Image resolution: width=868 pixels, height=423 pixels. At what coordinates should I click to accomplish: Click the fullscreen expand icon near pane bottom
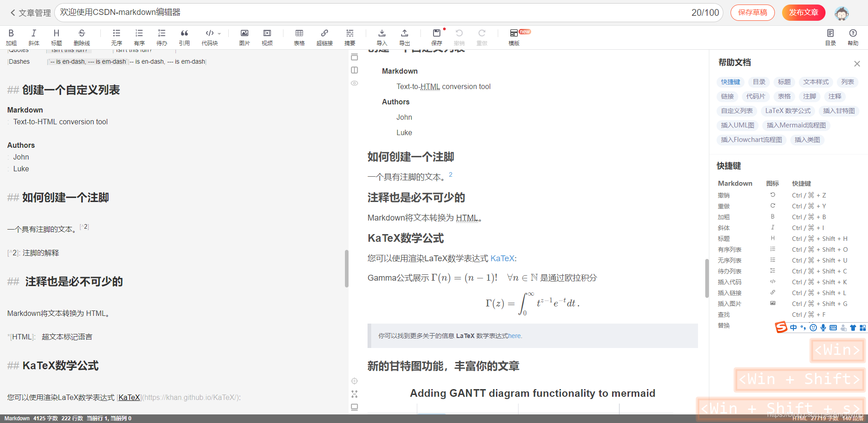click(354, 394)
